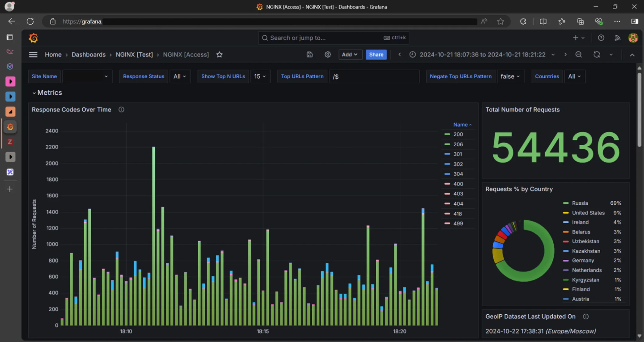The width and height of the screenshot is (644, 342).
Task: Zoom out the time range with the magnifier icon
Action: pyautogui.click(x=579, y=54)
